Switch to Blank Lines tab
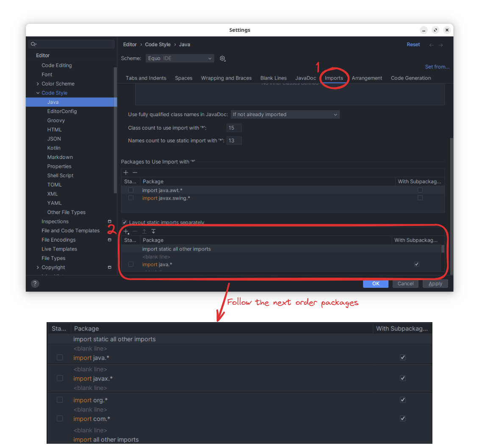Screen dimensions: 479x448 (274, 78)
